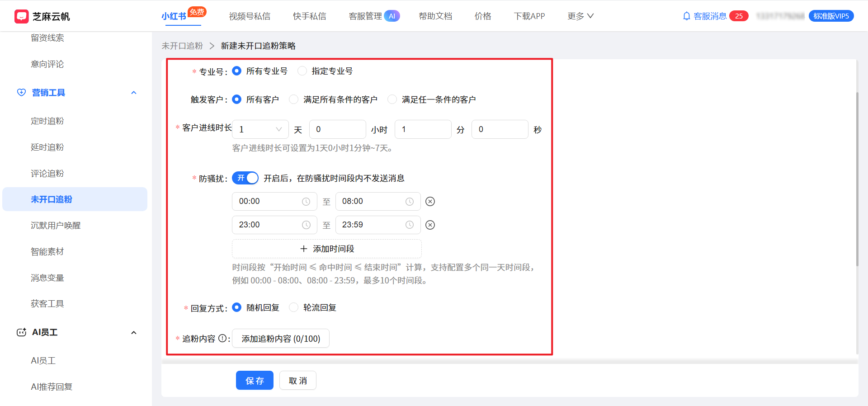Screen dimensions: 868x406
Task: Choose 满足所有条件的客户 radio option
Action: (x=294, y=99)
